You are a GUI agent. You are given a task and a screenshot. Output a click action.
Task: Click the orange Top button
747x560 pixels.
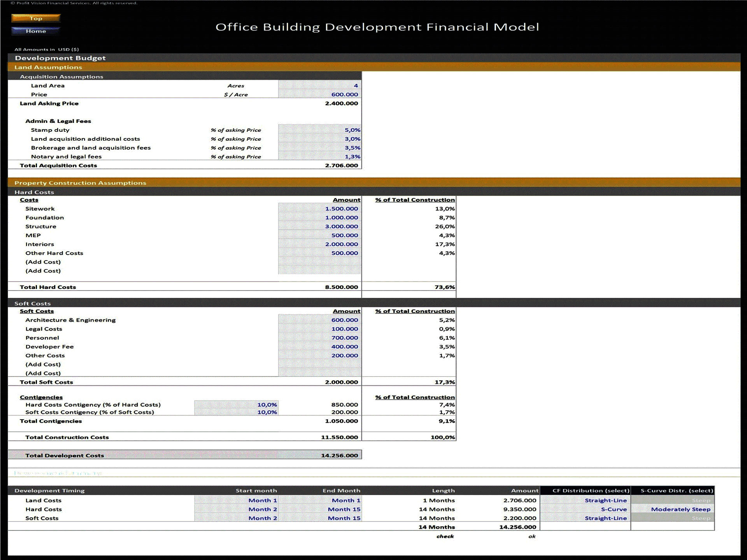[36, 18]
